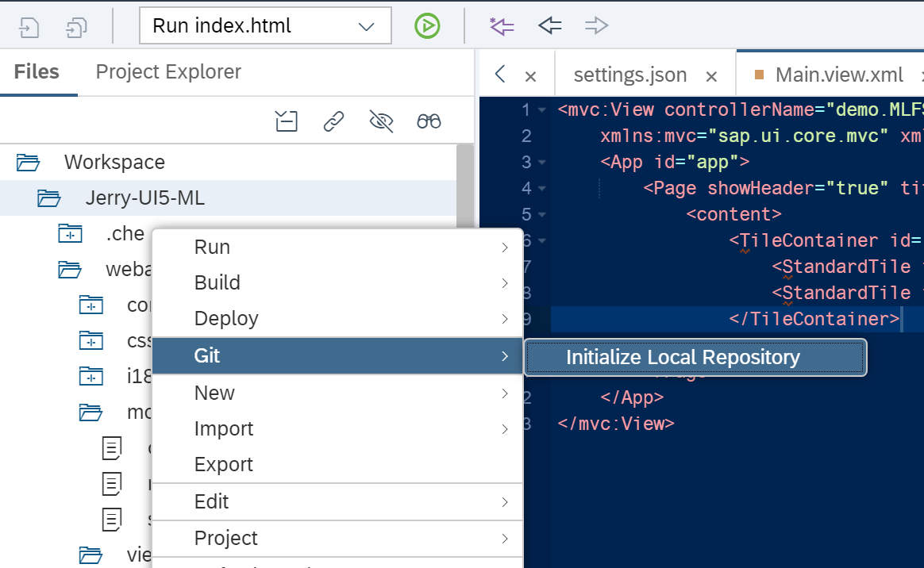Click the navigate back arrow icon
Image resolution: width=924 pixels, height=568 pixels.
click(x=549, y=26)
